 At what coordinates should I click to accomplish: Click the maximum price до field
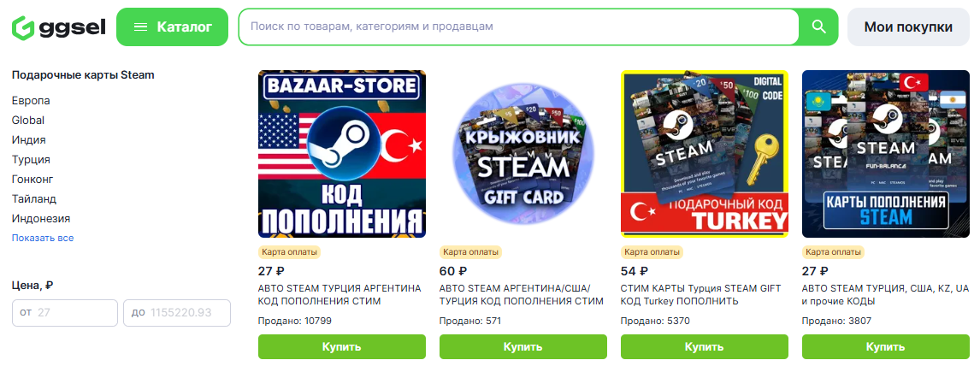point(177,313)
